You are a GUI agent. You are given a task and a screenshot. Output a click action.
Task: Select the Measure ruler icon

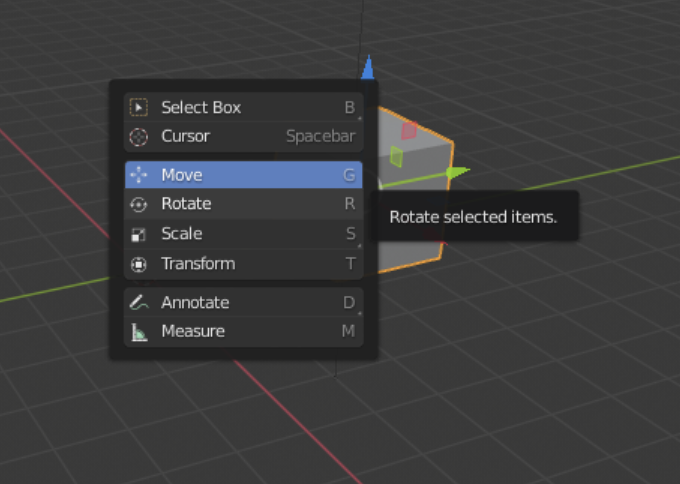pos(139,332)
